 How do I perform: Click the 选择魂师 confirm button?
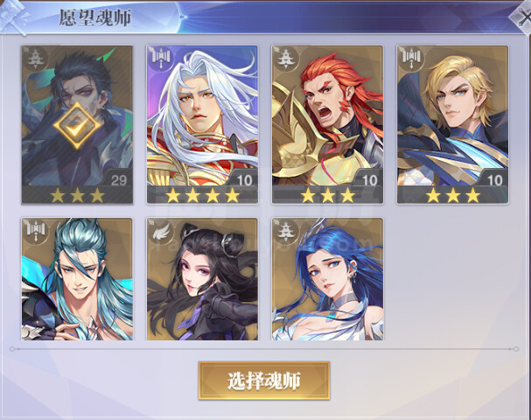click(x=264, y=381)
